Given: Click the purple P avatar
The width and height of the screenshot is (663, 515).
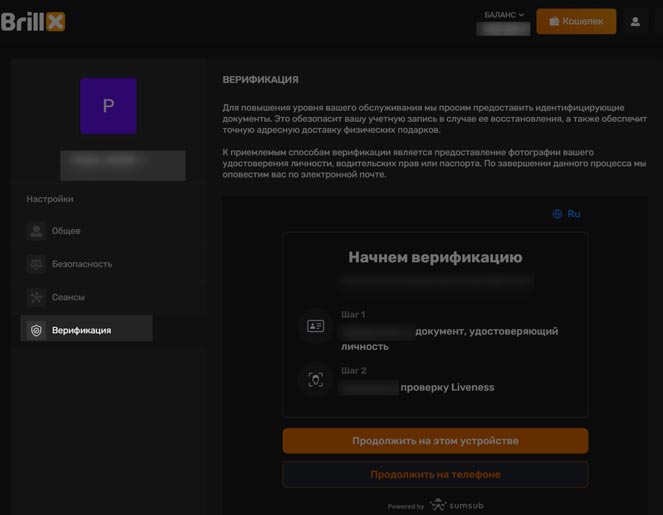Looking at the screenshot, I should (x=108, y=106).
